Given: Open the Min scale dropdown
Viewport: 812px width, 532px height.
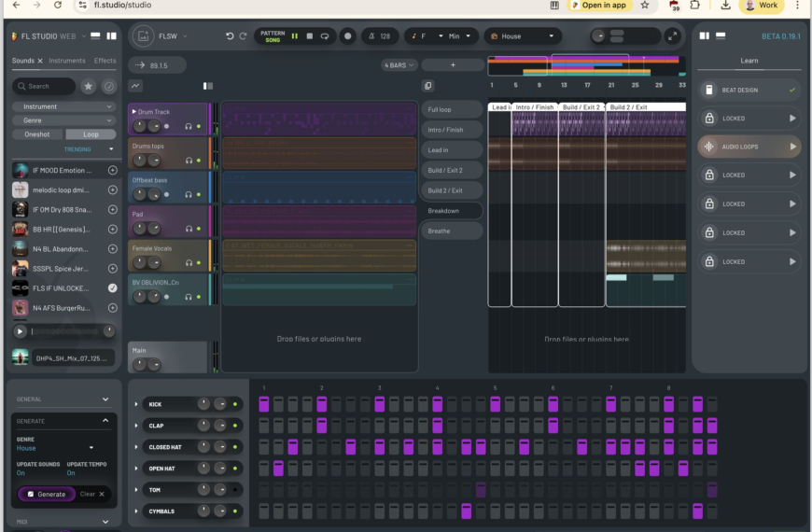Looking at the screenshot, I should [459, 36].
